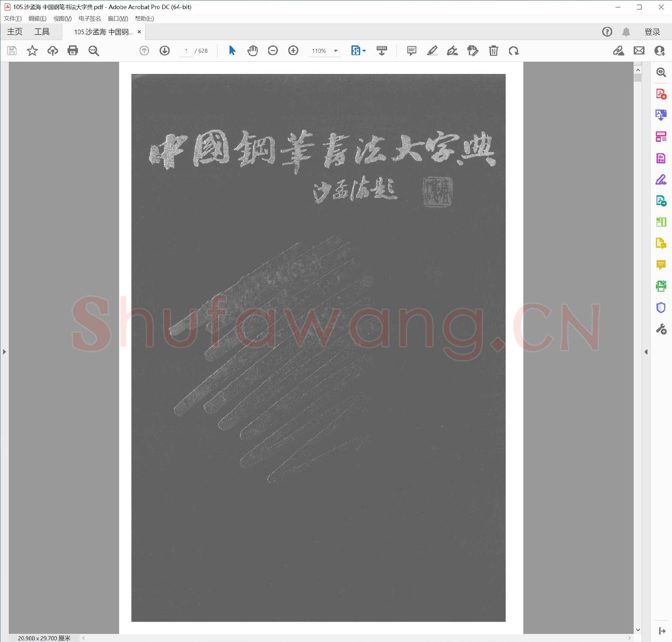Expand the left navigation pane arrow
This screenshot has height=642, width=672.
click(4, 352)
